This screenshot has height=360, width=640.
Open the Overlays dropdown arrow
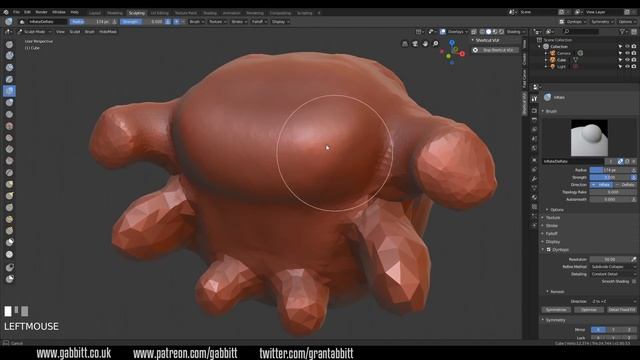pos(467,32)
